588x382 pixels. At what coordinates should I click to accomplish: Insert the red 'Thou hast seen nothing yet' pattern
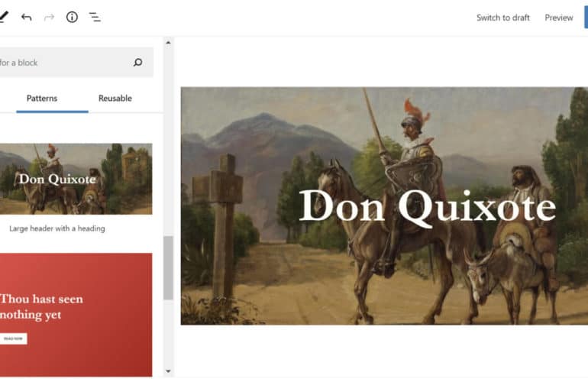(x=76, y=315)
